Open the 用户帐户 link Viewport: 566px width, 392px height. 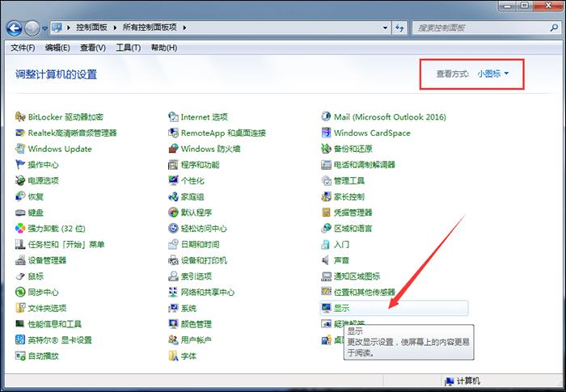[x=196, y=340]
